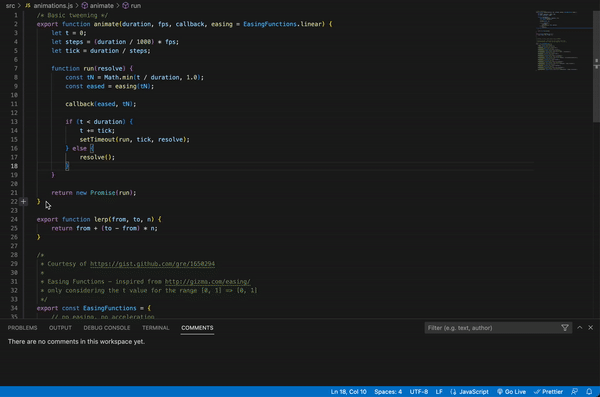The height and width of the screenshot is (397, 600).
Task: Open the animate symbol breadcrumb
Action: (98, 6)
